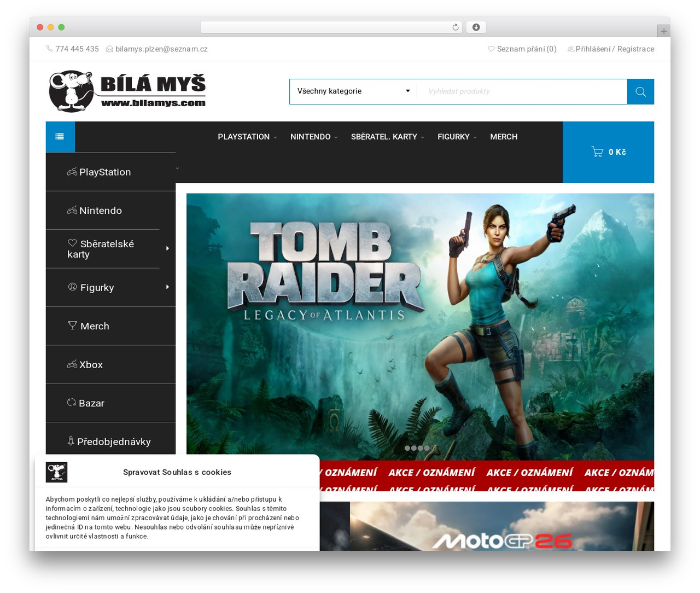Open the MotoGP 26 banner
Screen dimensions: 700x593
point(502,526)
